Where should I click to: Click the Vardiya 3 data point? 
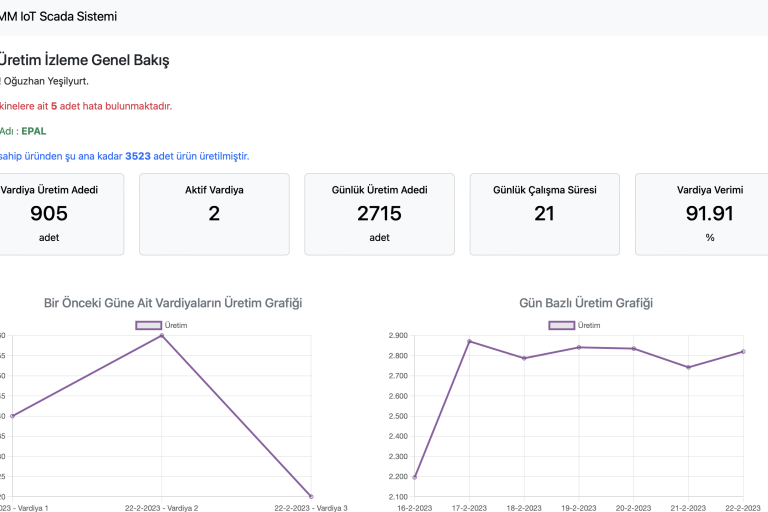pos(311,496)
